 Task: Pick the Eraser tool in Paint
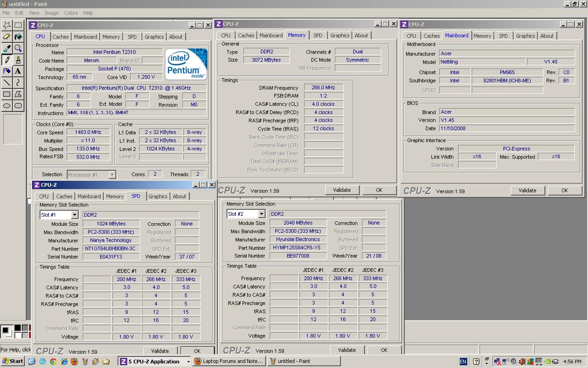(x=7, y=37)
